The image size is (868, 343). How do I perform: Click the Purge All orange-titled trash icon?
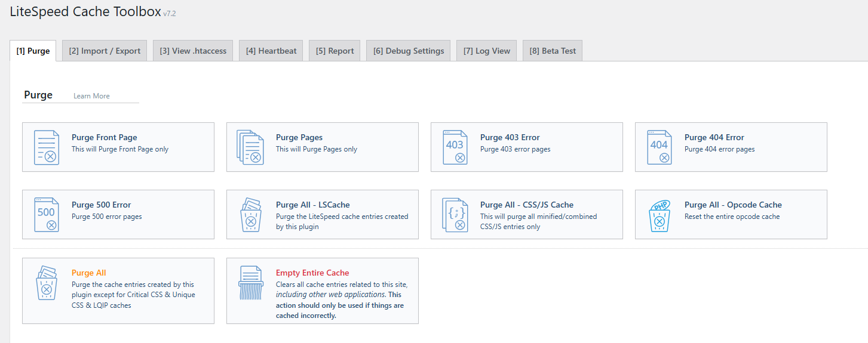[47, 283]
